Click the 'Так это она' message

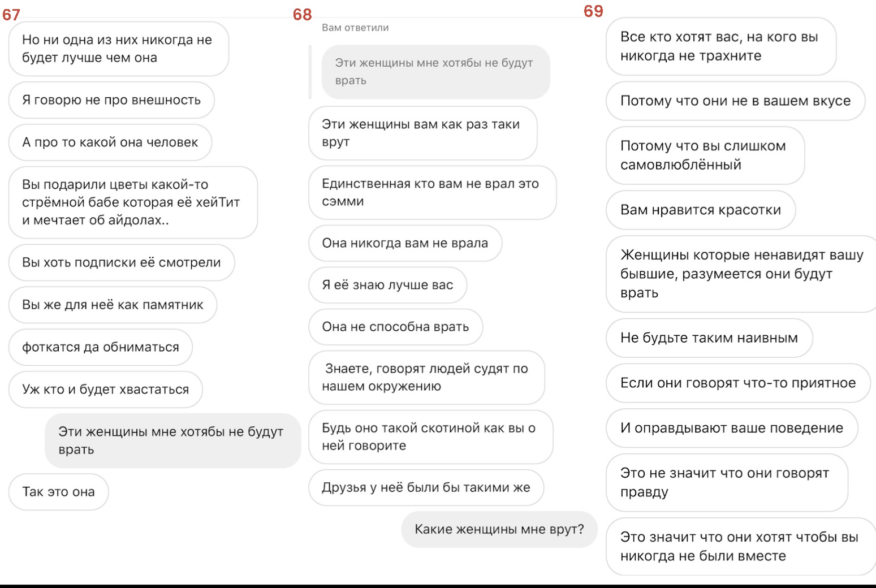58,492
